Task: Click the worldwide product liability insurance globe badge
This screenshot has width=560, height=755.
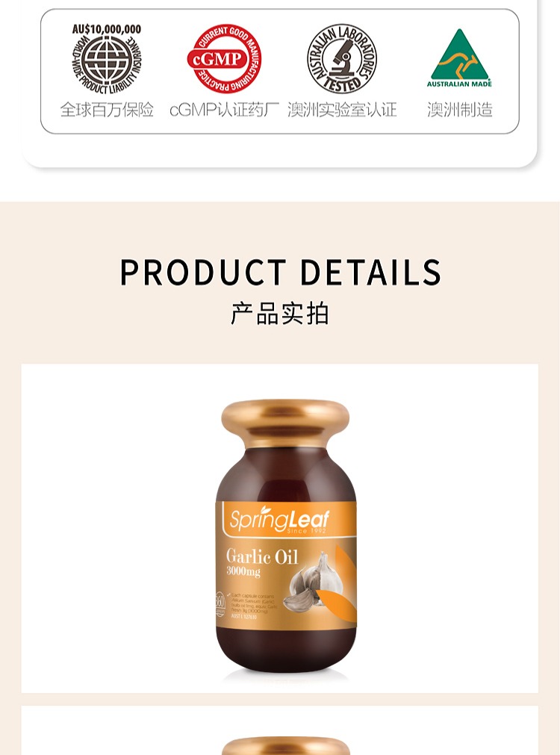Action: point(107,58)
